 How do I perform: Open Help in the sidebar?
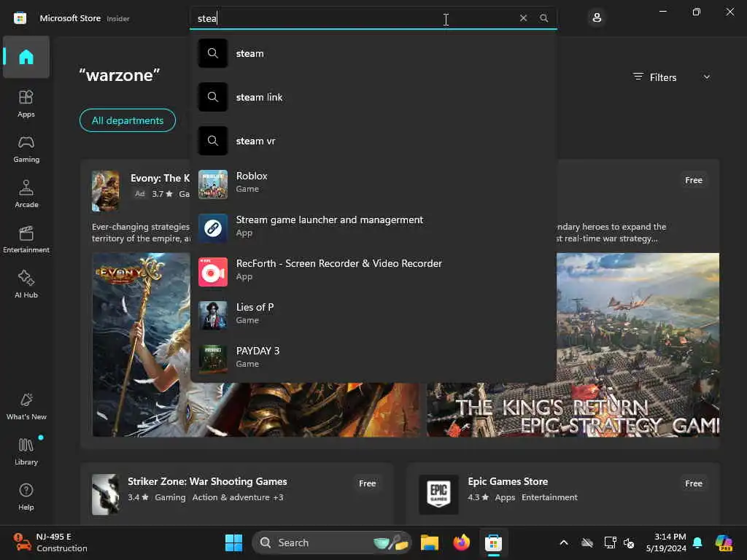(x=26, y=497)
